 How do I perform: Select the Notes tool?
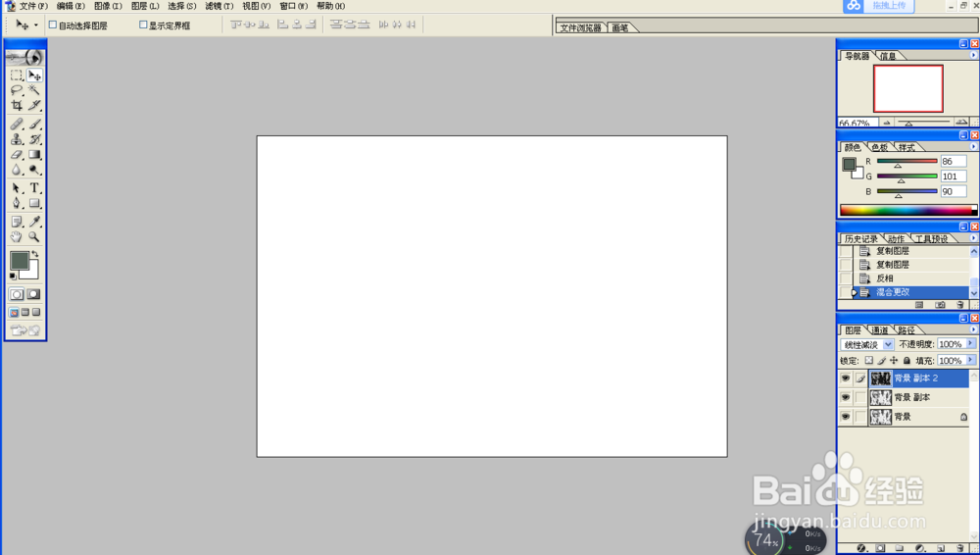click(17, 222)
